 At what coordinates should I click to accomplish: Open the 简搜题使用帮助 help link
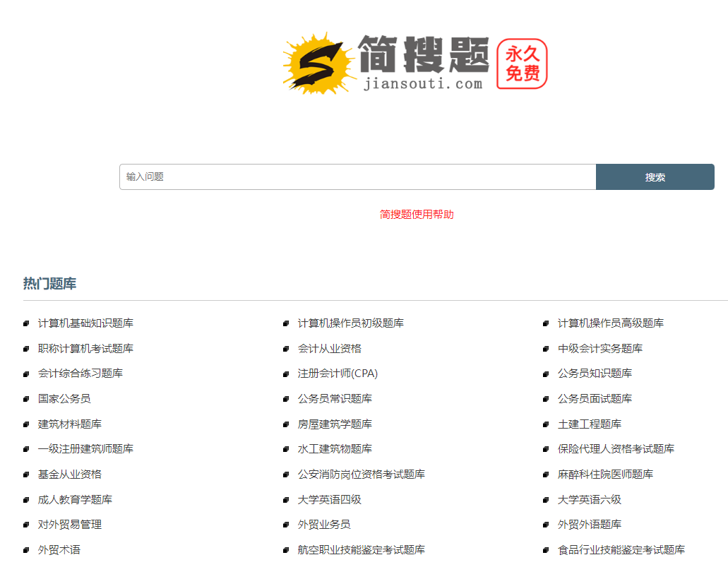pos(417,214)
